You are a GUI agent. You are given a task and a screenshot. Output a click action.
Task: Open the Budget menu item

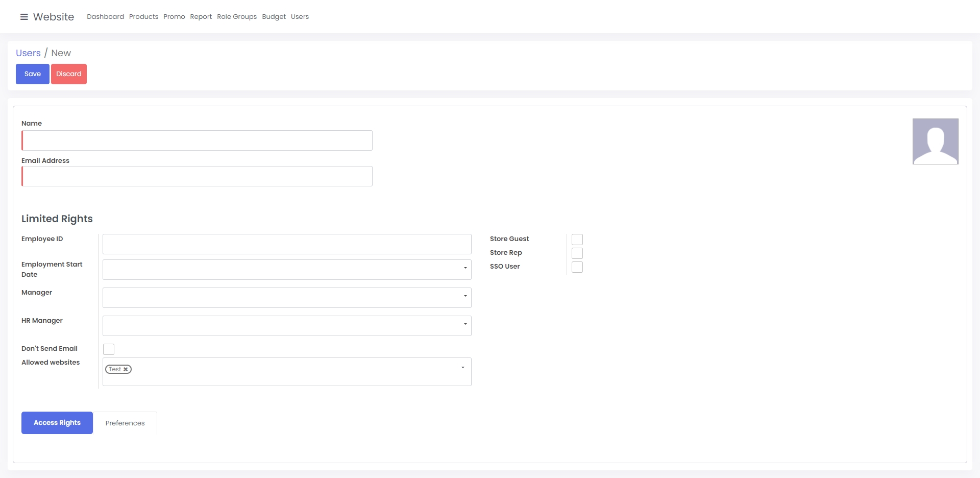[x=274, y=17]
